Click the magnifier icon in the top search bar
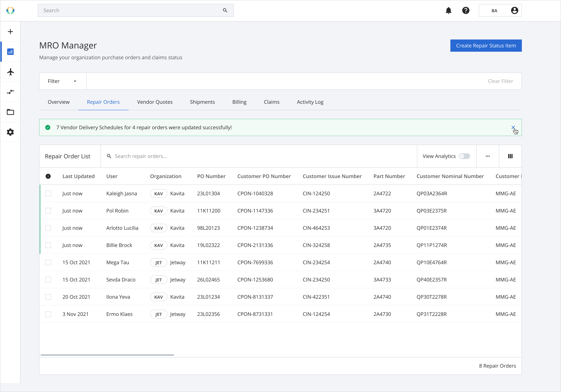 225,11
